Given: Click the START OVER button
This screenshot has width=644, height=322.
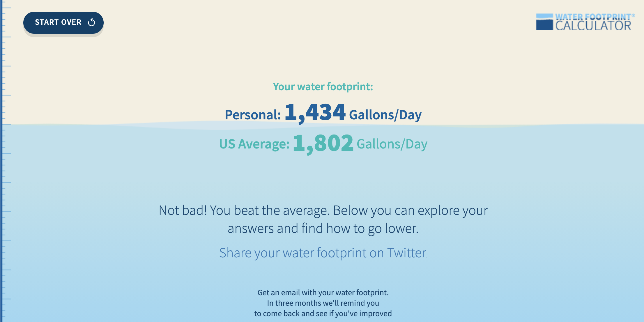Looking at the screenshot, I should point(63,22).
